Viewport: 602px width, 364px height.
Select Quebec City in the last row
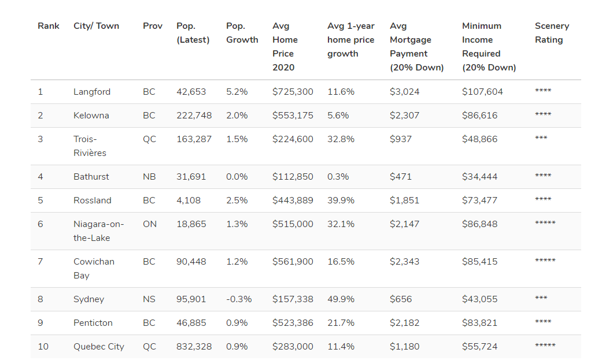(99, 347)
